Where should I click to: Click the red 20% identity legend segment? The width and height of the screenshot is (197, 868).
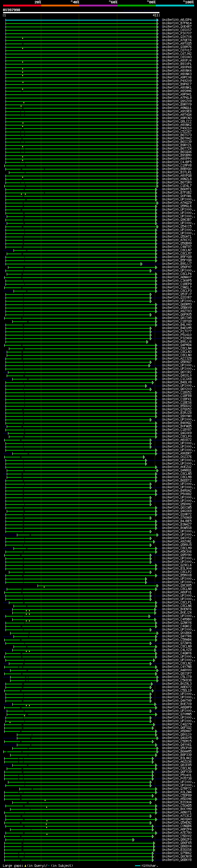click(x=22, y=6)
